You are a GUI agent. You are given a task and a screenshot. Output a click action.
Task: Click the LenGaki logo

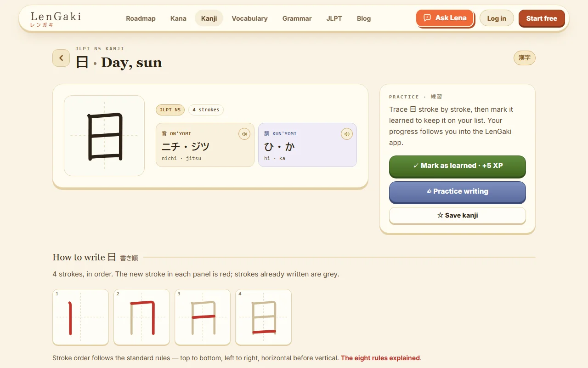(56, 19)
